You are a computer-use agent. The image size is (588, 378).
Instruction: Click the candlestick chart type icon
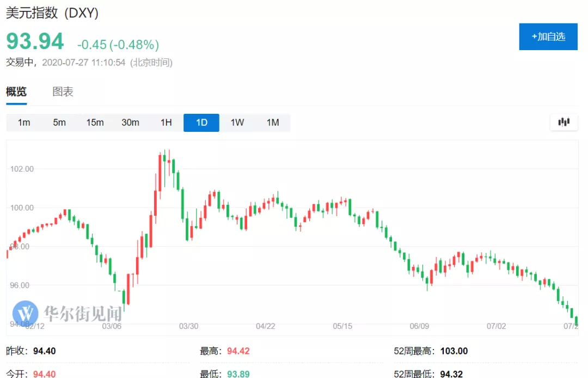[x=563, y=122]
